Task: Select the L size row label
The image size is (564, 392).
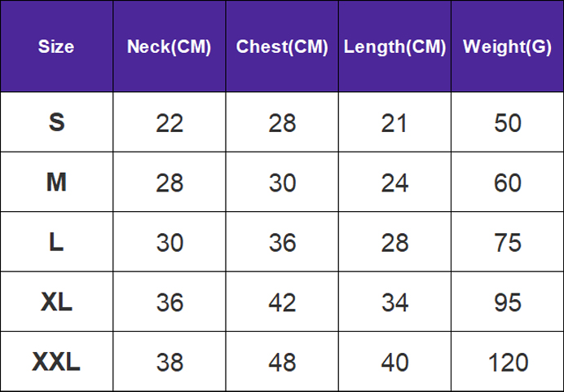Action: 56,242
